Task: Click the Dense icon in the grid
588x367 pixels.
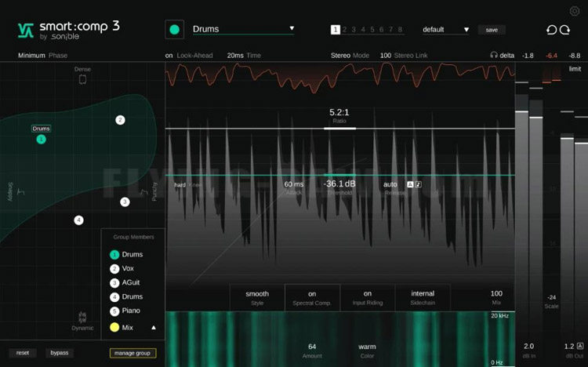Action: (82, 79)
